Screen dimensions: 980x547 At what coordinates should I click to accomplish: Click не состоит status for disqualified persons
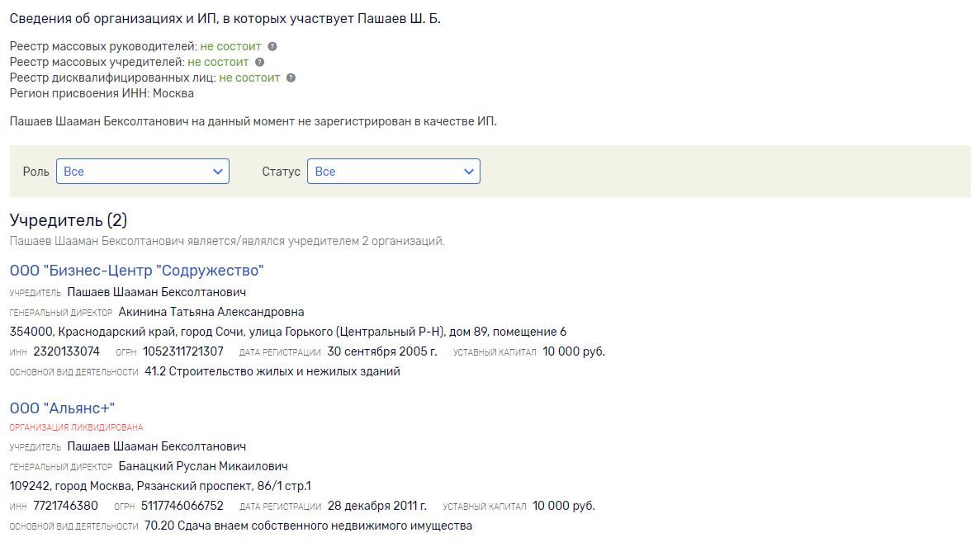click(x=249, y=78)
